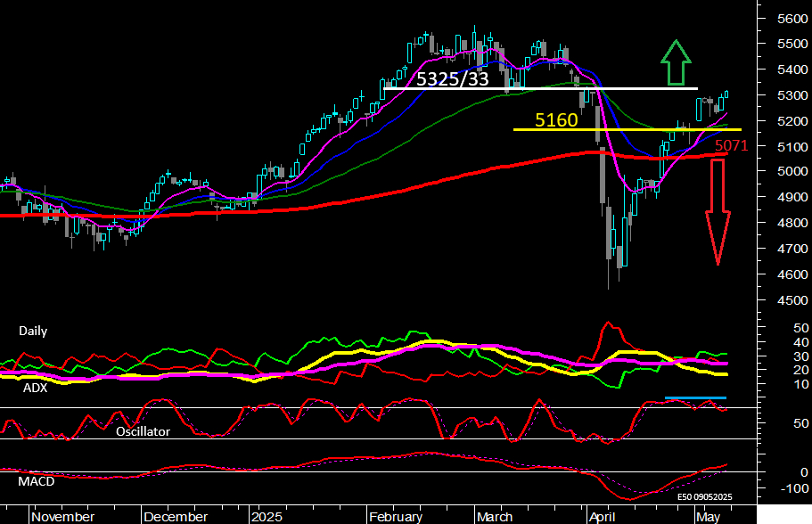Click the 4800 price scale value
812x524 pixels.
coord(792,223)
